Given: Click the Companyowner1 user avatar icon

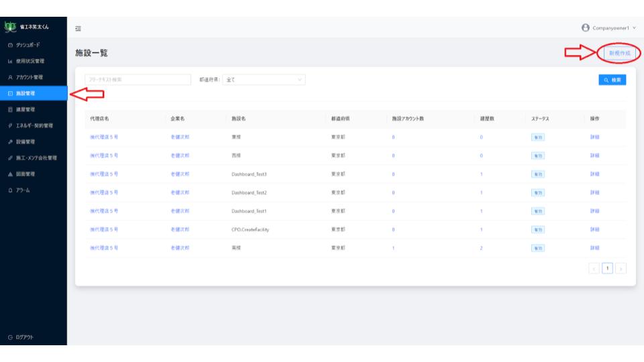Looking at the screenshot, I should (x=586, y=28).
